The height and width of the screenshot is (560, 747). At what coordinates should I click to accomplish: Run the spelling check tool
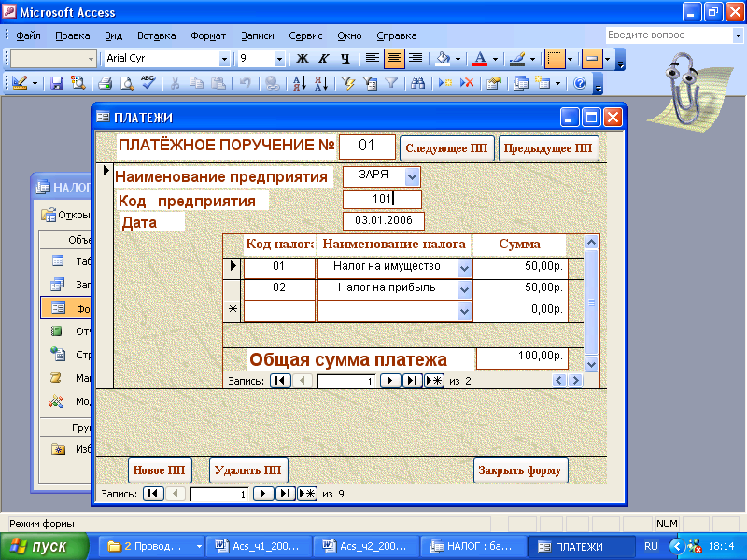pyautogui.click(x=147, y=83)
